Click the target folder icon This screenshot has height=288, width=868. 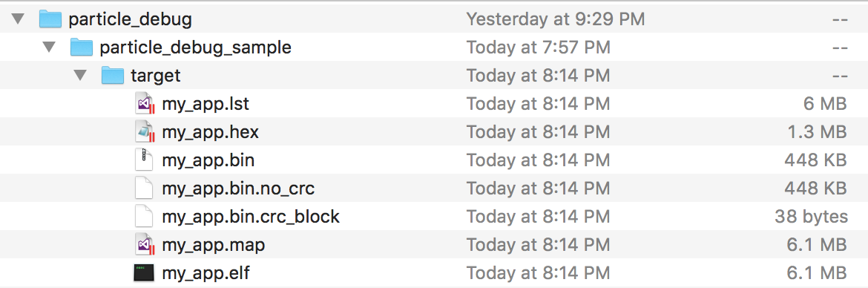[x=112, y=75]
